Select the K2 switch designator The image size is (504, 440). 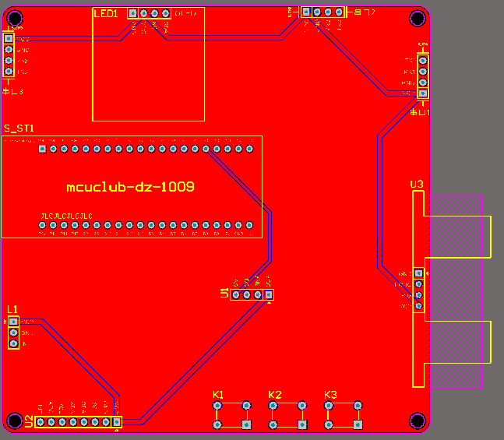[x=275, y=395]
